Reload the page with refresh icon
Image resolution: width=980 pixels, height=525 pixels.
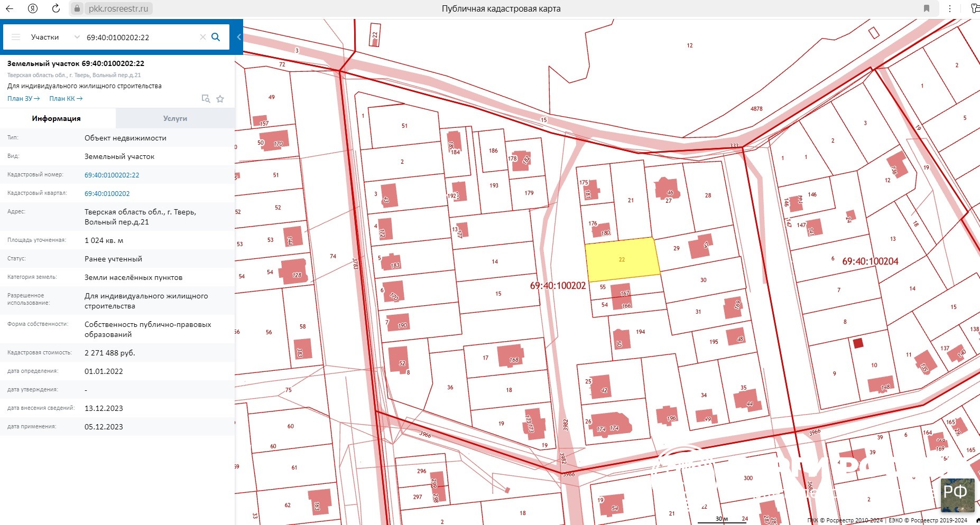pos(56,8)
